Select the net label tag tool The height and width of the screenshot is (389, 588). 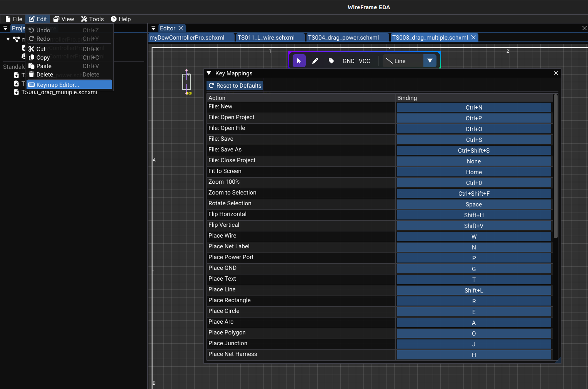(331, 61)
